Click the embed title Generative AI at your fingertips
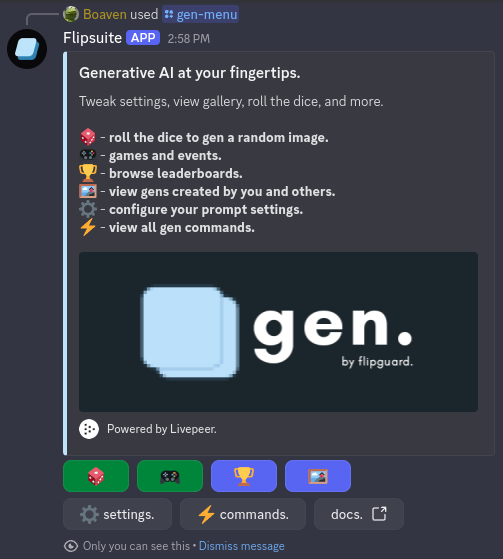This screenshot has height=559, width=503. click(190, 73)
